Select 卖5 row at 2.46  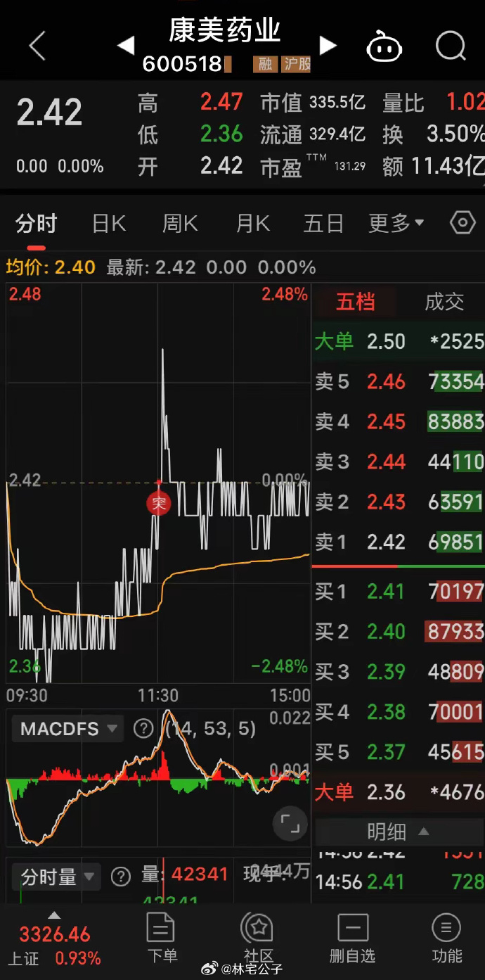tap(399, 381)
